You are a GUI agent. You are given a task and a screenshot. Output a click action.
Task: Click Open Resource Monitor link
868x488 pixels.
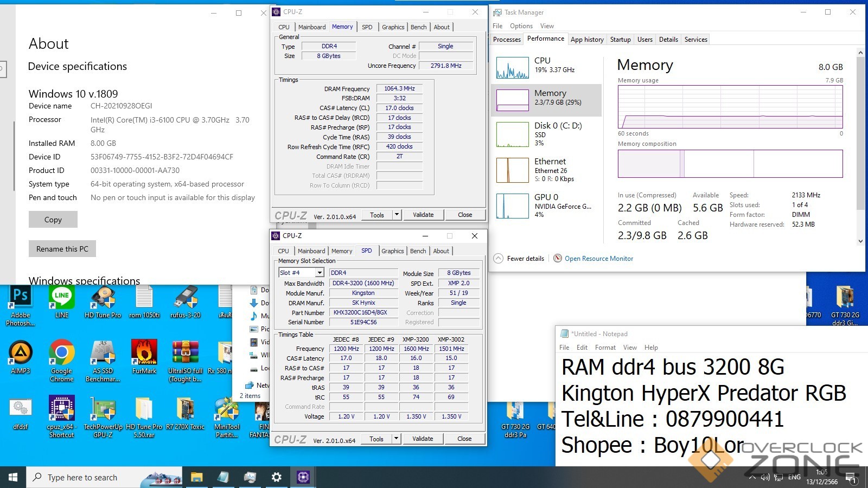(598, 259)
